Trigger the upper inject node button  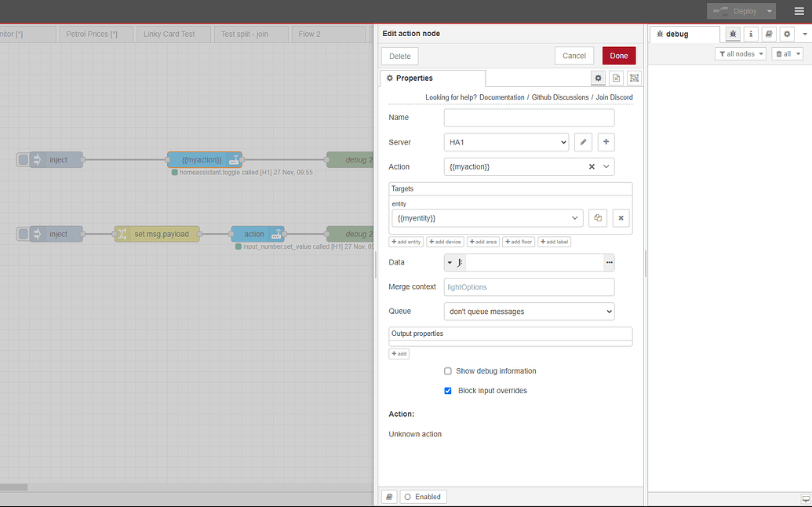point(24,159)
